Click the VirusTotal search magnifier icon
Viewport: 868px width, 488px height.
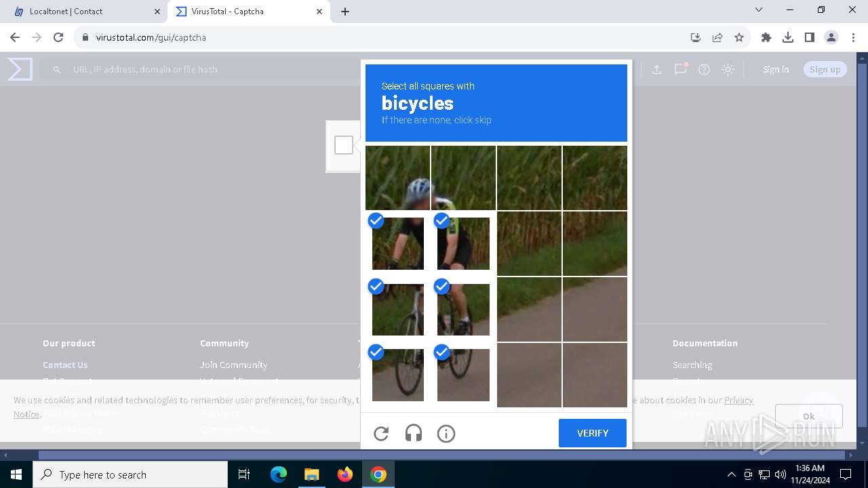[57, 69]
